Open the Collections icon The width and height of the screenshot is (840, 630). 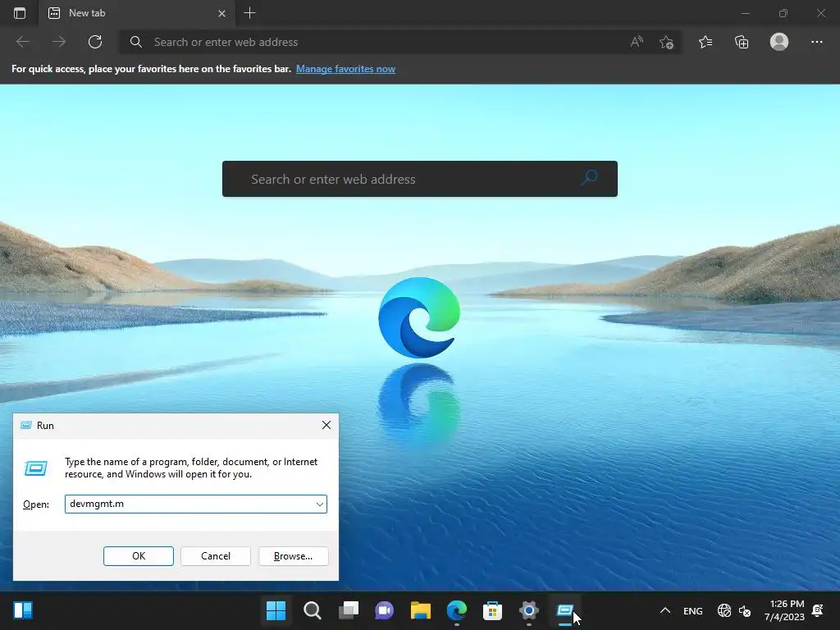coord(742,42)
